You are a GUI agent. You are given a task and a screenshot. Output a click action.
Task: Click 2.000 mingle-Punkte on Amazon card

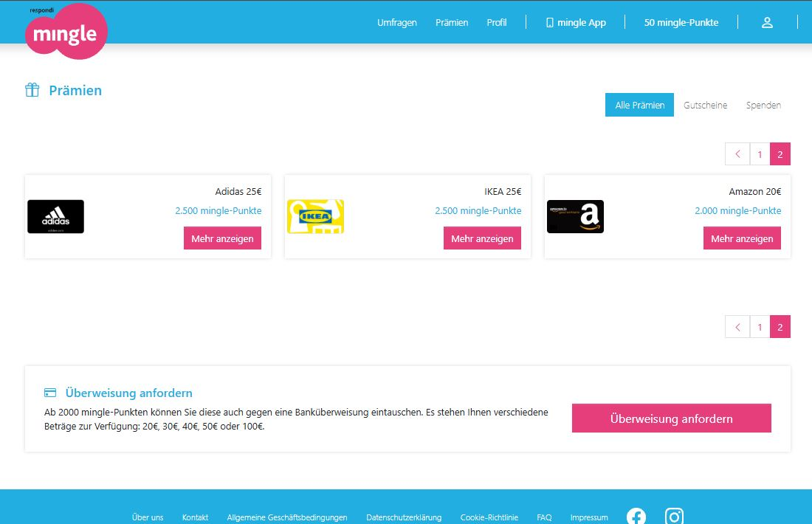(x=738, y=211)
